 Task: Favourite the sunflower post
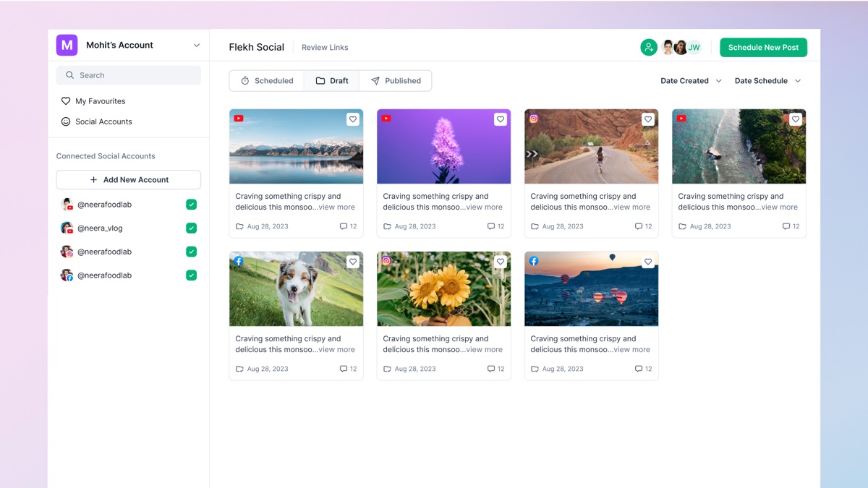tap(501, 262)
